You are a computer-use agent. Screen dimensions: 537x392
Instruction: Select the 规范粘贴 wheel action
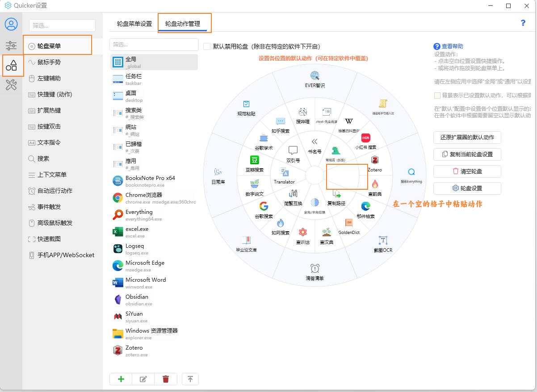click(x=246, y=108)
